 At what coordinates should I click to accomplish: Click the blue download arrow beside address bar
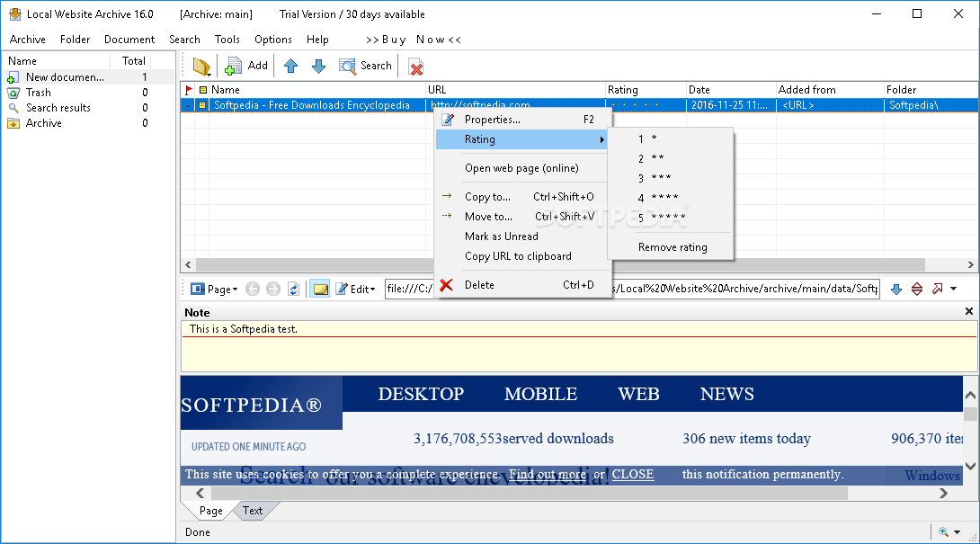click(896, 289)
